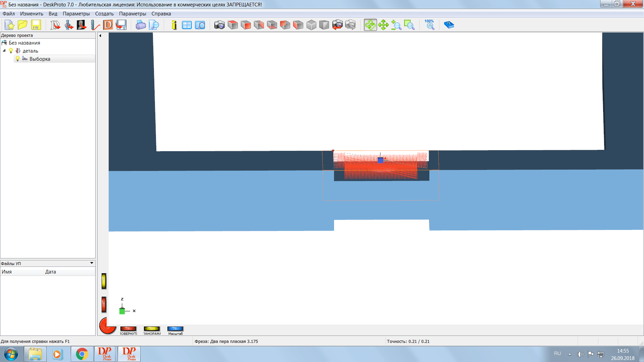Toggle the lightbulb next to Выборка
This screenshot has height=362, width=644.
coord(18,59)
